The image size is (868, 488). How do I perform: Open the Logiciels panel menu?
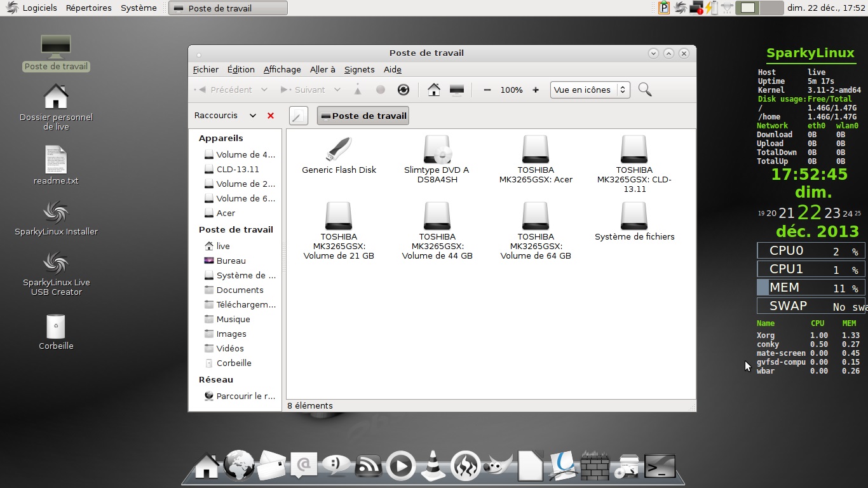click(x=32, y=8)
